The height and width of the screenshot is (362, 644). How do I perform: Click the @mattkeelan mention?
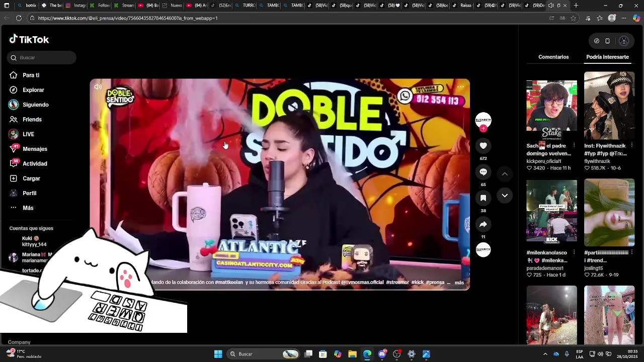[229, 283]
